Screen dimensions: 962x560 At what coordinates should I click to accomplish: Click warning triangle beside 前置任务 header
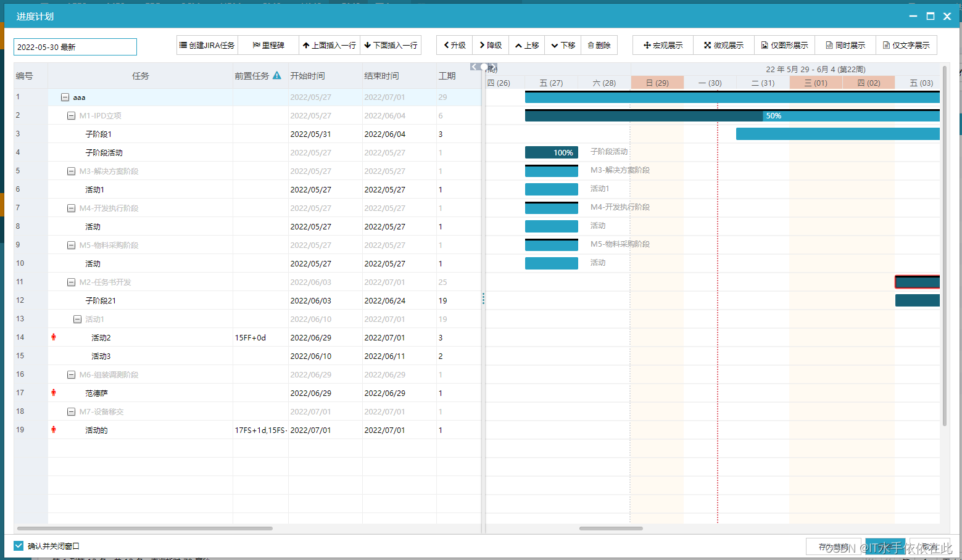coord(277,75)
